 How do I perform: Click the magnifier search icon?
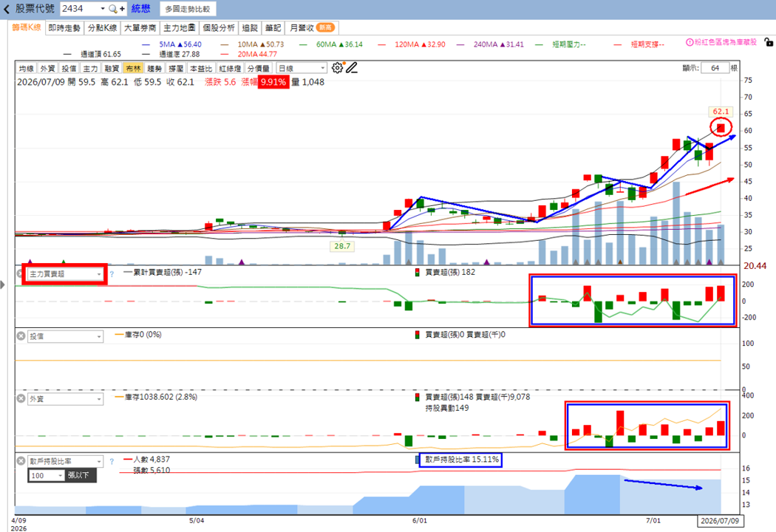coord(113,9)
